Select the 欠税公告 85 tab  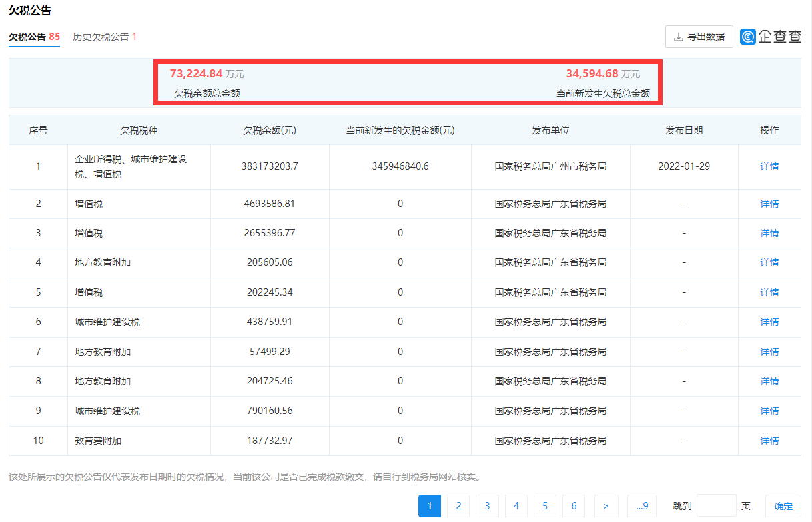point(34,37)
